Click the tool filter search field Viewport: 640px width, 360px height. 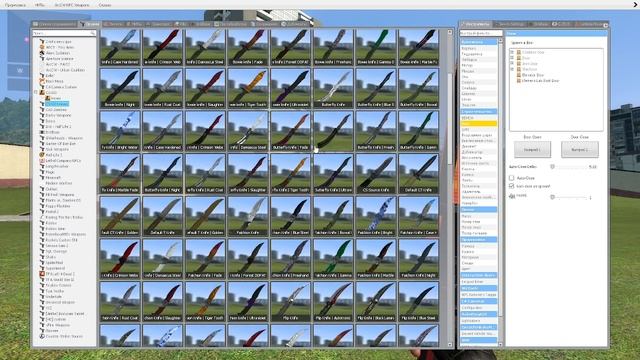click(x=481, y=33)
